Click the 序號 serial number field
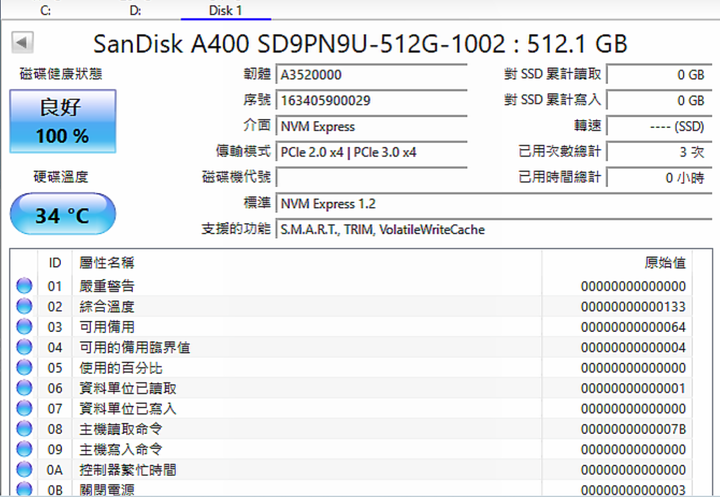The height and width of the screenshot is (497, 720). [x=371, y=100]
